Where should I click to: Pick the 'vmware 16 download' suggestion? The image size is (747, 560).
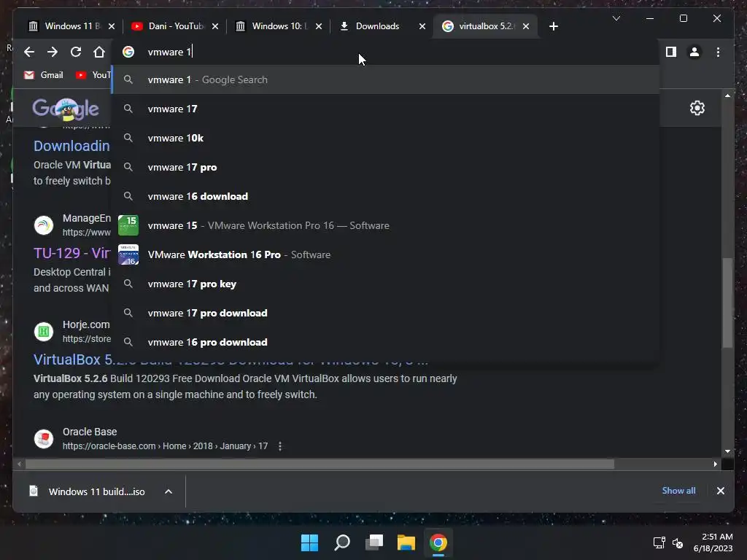coord(386,196)
